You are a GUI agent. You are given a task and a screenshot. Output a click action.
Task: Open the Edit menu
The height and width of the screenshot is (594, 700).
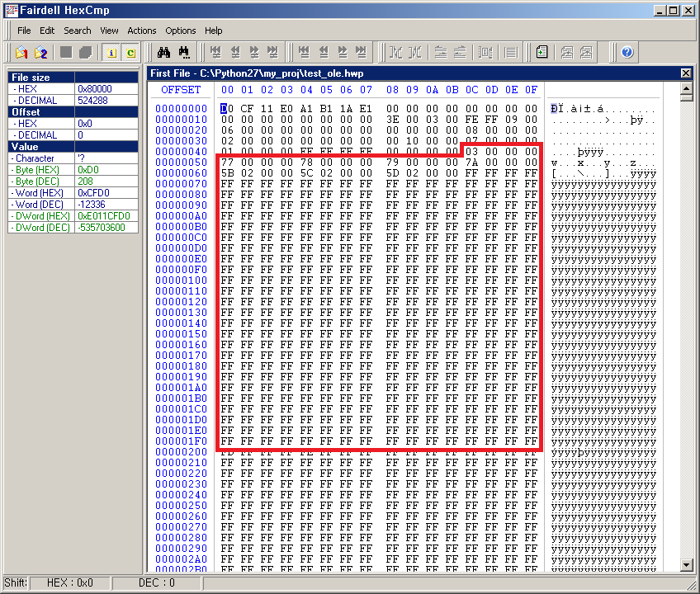point(47,31)
